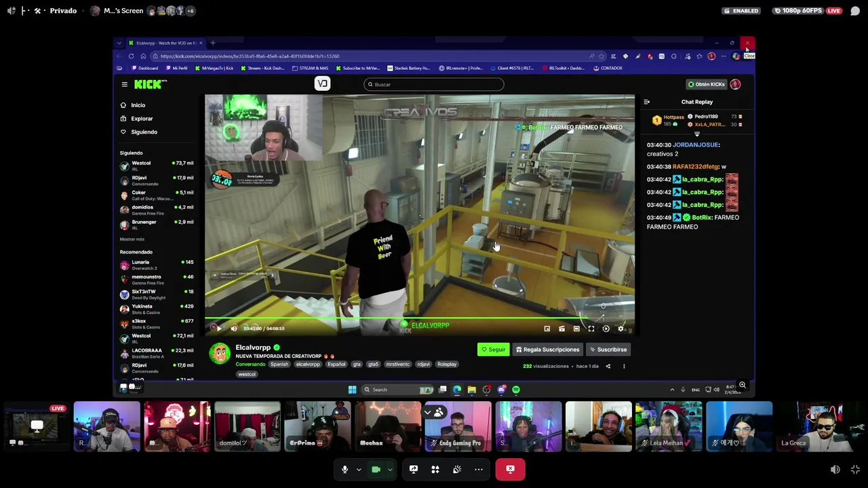
Task: Open new browser tab plus button
Action: (x=213, y=43)
